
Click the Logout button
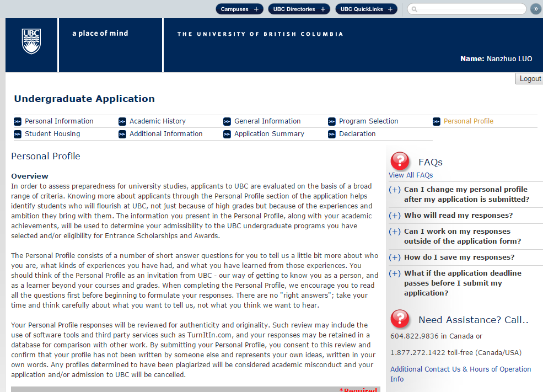pyautogui.click(x=530, y=79)
